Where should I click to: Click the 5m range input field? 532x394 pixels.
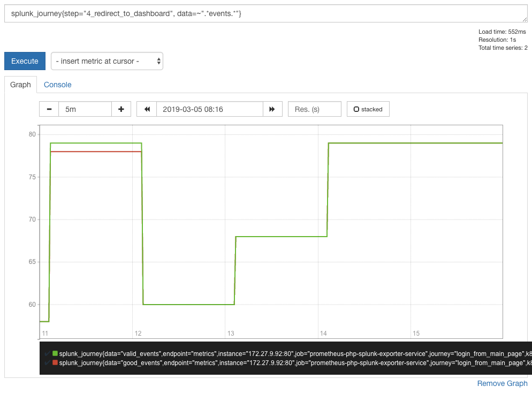pyautogui.click(x=85, y=109)
